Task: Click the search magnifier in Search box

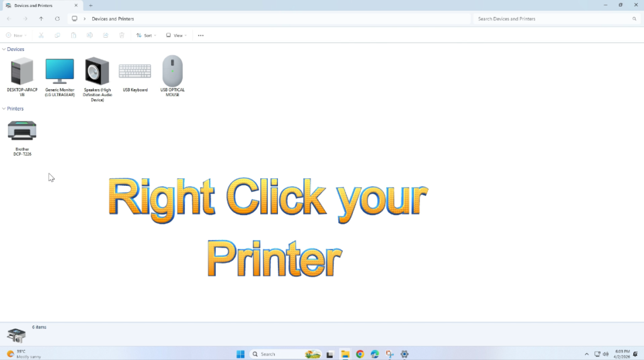Action: 634,19
